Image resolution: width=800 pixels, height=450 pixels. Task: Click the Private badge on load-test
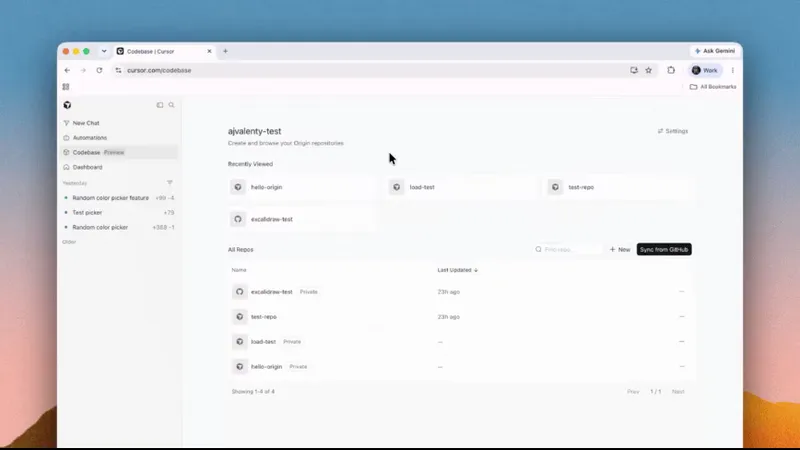292,342
